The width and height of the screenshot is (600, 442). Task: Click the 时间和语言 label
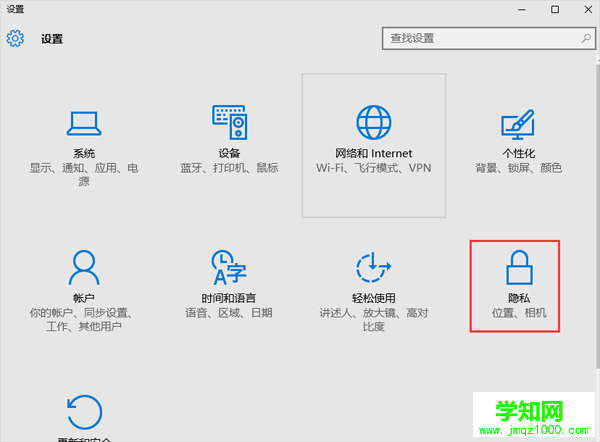pyautogui.click(x=229, y=298)
